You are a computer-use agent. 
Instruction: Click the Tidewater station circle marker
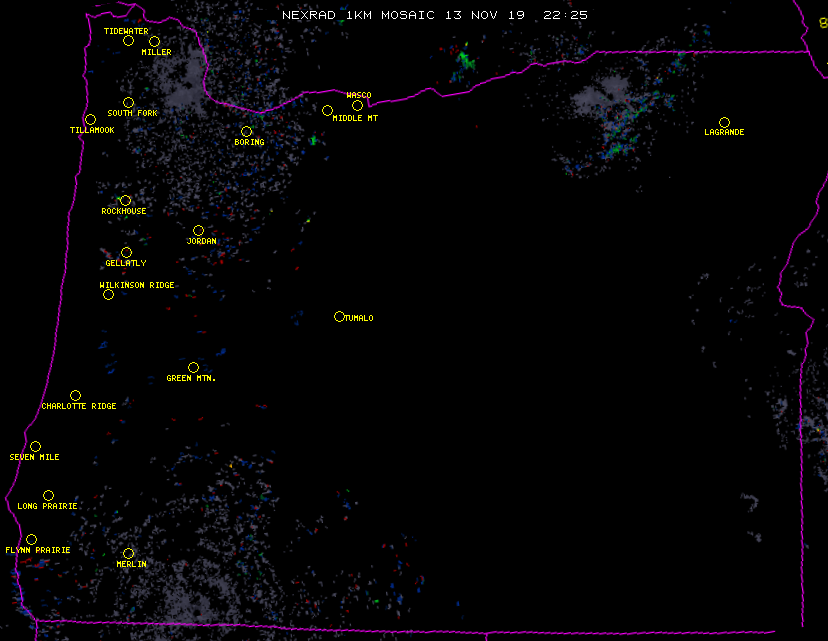128,41
